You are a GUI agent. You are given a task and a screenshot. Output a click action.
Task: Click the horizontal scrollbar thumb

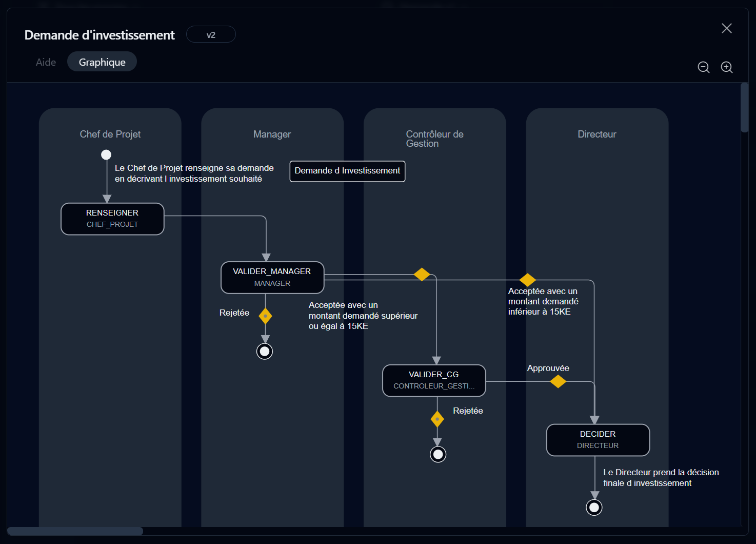click(75, 531)
